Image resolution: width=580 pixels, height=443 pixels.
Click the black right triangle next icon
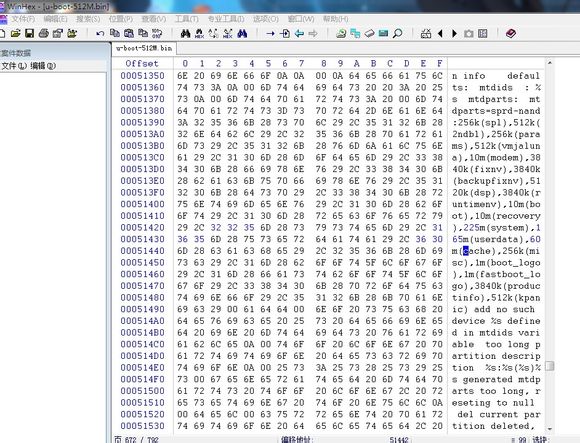point(454,34)
